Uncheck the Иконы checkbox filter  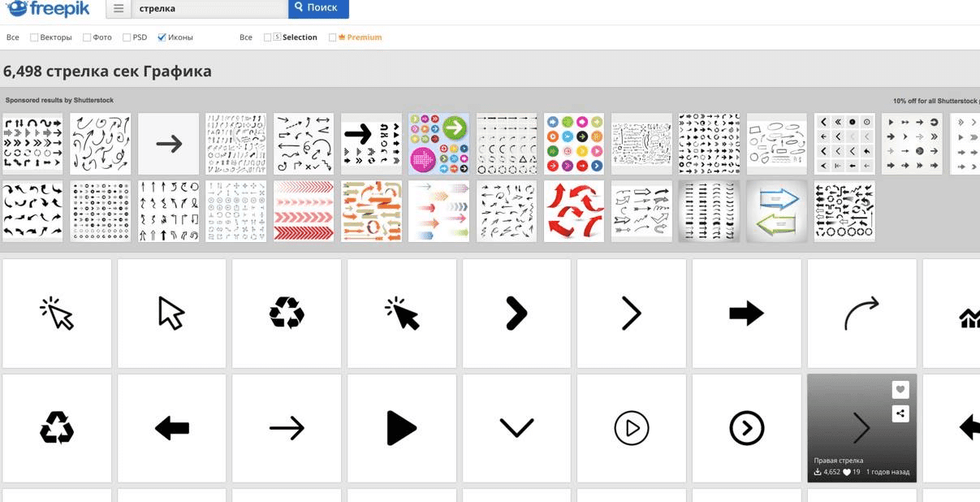162,37
